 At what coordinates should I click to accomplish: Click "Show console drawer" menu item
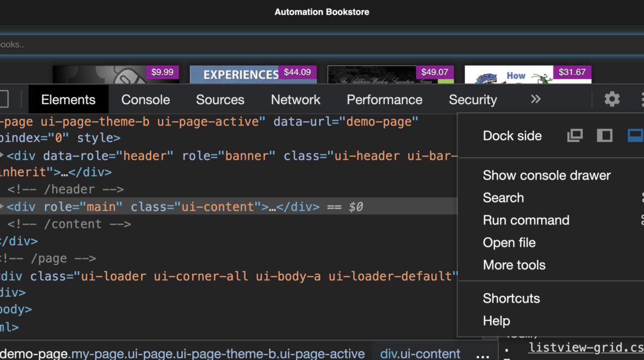546,175
